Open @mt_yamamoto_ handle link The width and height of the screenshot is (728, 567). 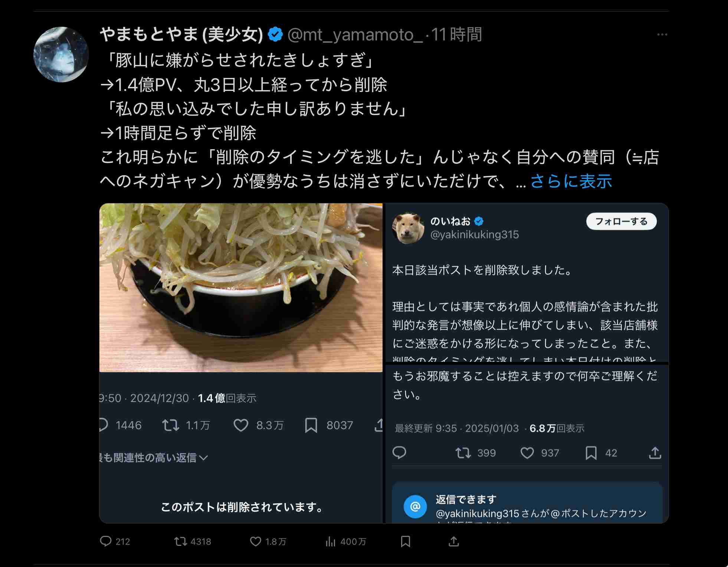coord(355,35)
